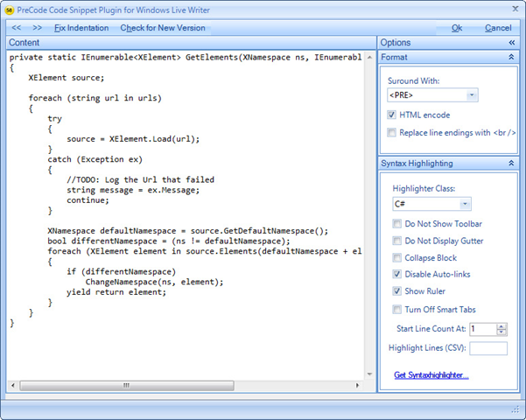Image resolution: width=526 pixels, height=420 pixels.
Task: Increase Start Line Count with up arrow
Action: (501, 326)
